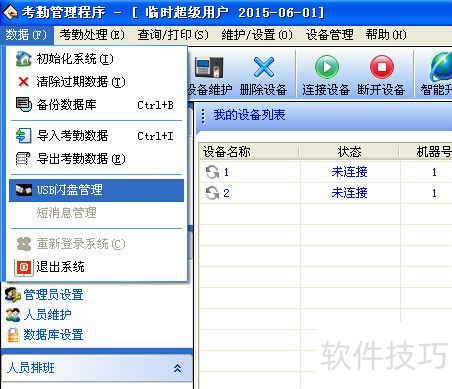Click the 设备名称 column header

coord(249,152)
